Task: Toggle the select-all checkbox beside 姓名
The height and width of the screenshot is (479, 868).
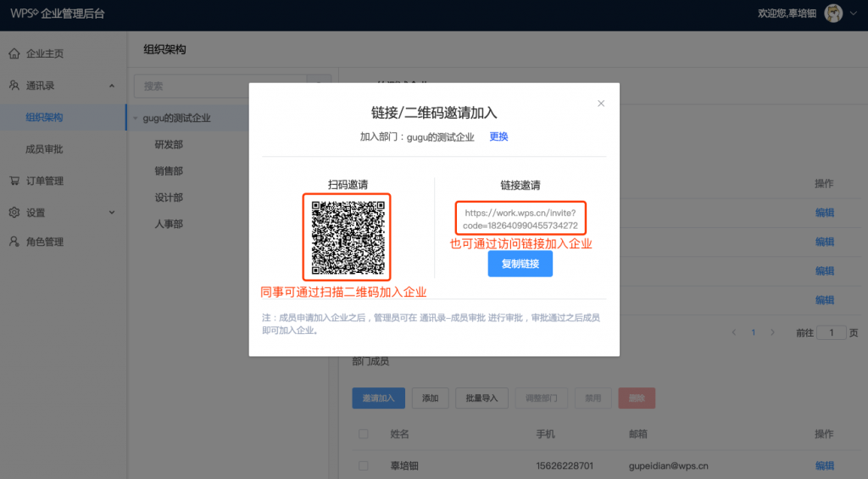Action: (x=364, y=434)
